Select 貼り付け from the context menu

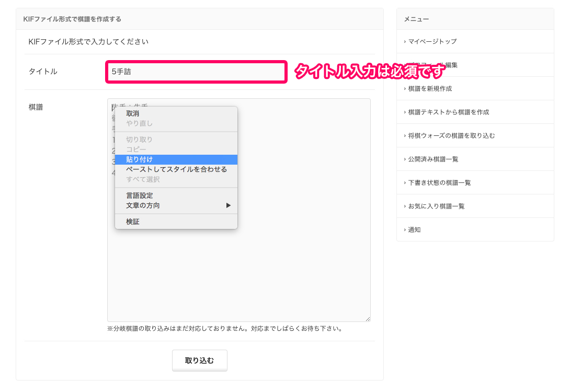pyautogui.click(x=139, y=159)
